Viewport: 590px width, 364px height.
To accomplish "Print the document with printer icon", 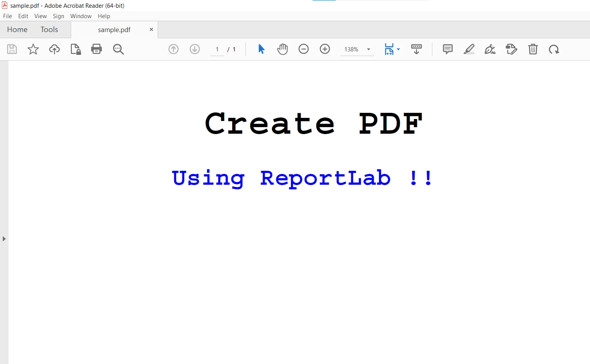I will tap(97, 49).
